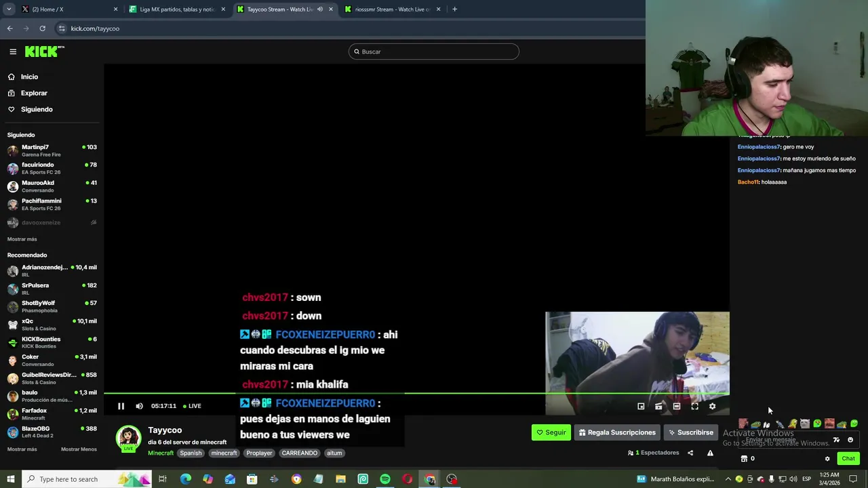Switch to the Liga MX partidos tab
868x488 pixels.
pos(176,9)
